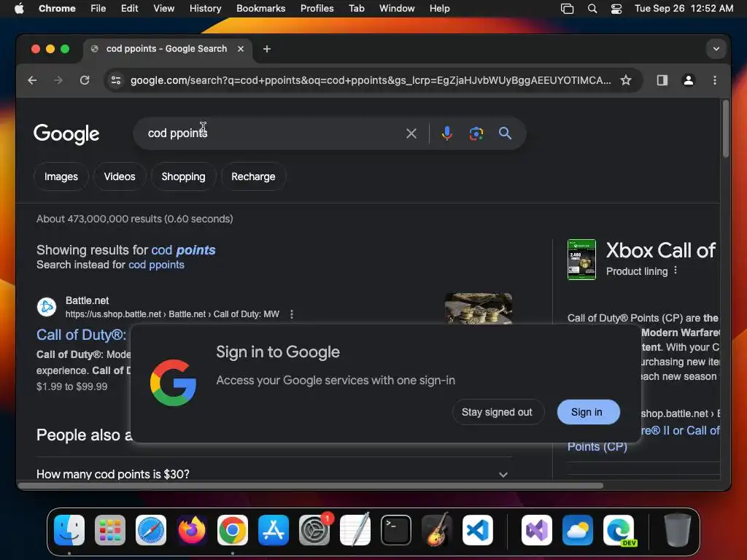Click the address bar URL

pyautogui.click(x=370, y=80)
